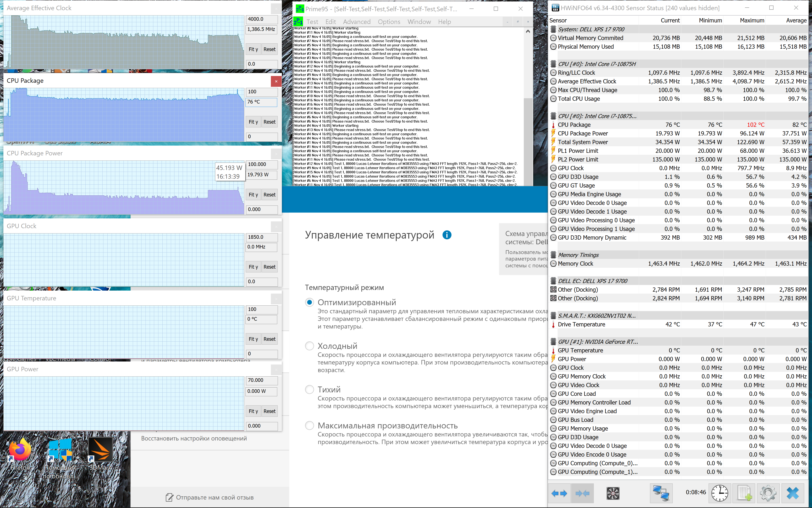812x508 pixels.
Task: Click thermometer icon beside CPU Package row
Action: (553, 125)
